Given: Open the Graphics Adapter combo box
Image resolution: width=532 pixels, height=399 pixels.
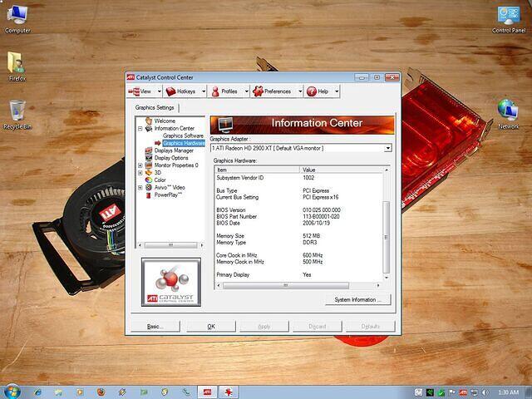Looking at the screenshot, I should tap(301, 148).
